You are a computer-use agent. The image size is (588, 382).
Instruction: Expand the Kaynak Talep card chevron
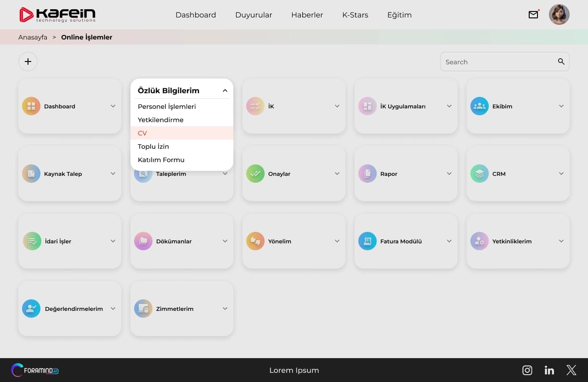point(113,174)
